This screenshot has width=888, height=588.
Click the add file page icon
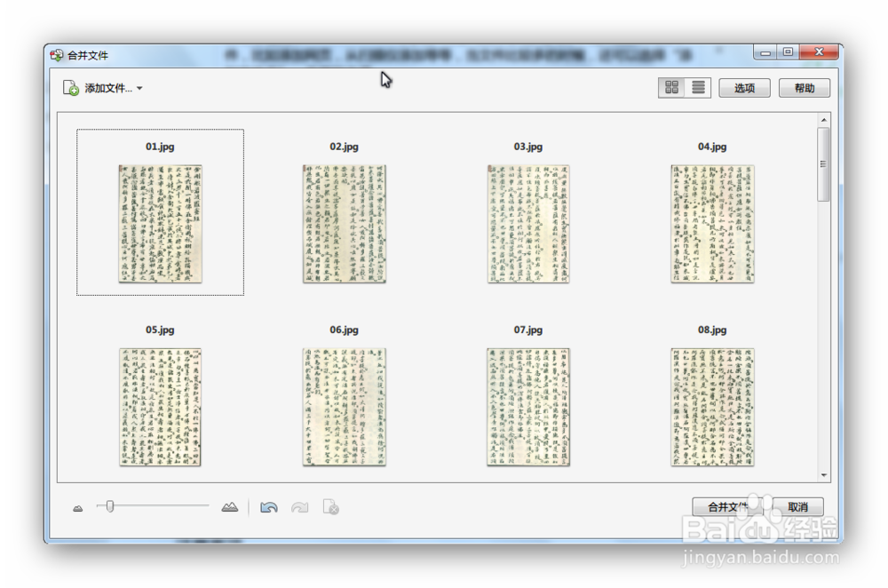[71, 88]
